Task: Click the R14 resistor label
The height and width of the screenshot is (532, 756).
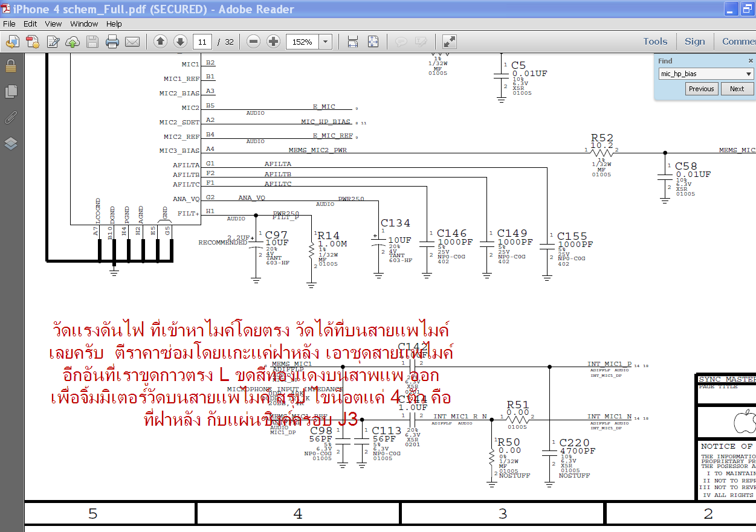Action: point(329,236)
